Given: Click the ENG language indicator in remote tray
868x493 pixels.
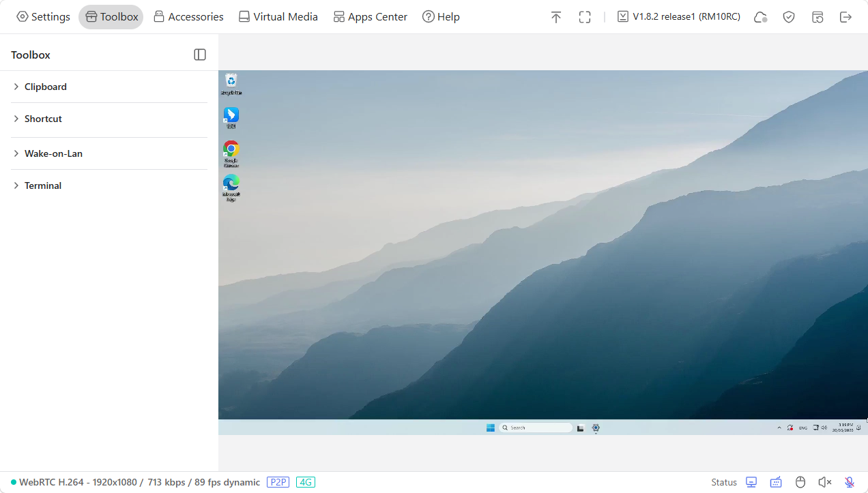Looking at the screenshot, I should pyautogui.click(x=803, y=428).
